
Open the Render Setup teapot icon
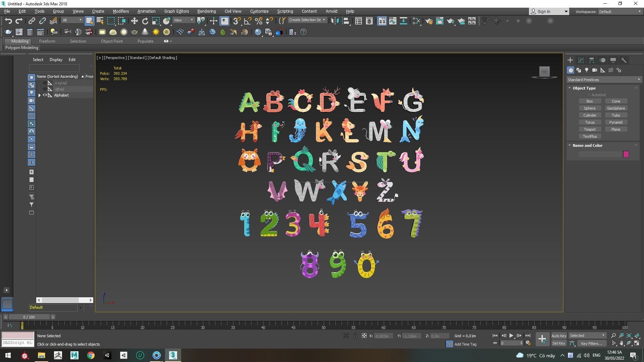point(429,21)
